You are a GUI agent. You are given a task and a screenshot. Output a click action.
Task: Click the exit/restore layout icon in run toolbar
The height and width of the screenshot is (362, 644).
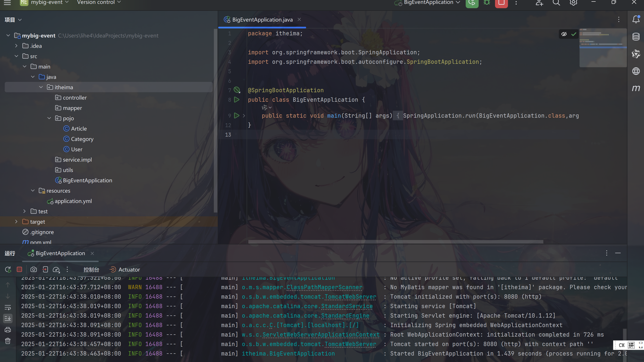coord(45,270)
